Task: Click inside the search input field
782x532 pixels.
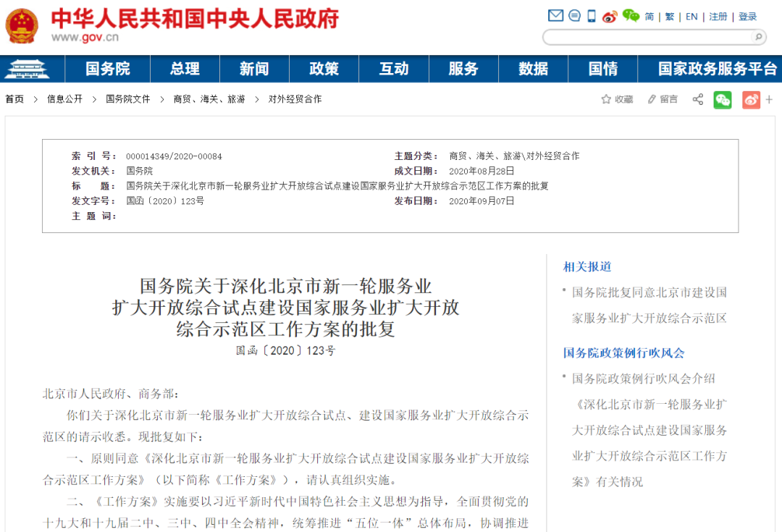Action: 644,37
